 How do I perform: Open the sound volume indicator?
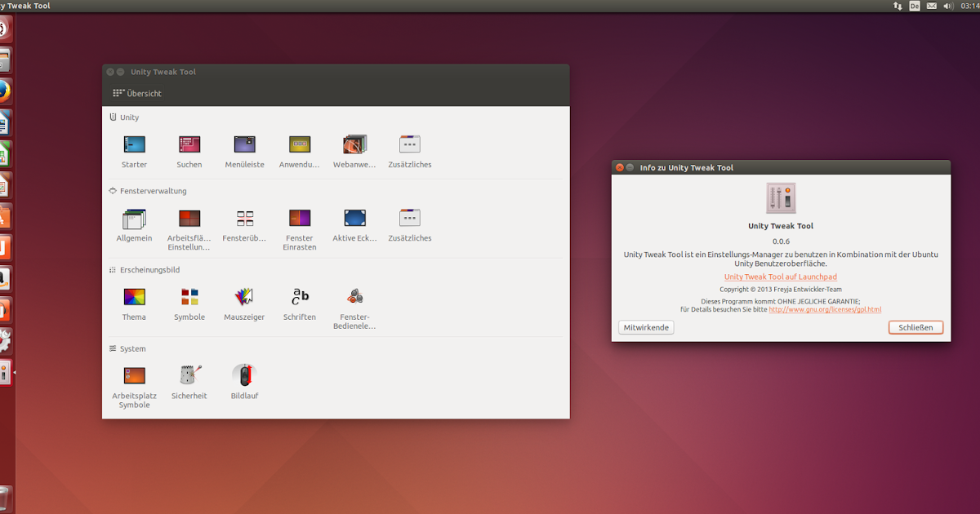pyautogui.click(x=948, y=6)
